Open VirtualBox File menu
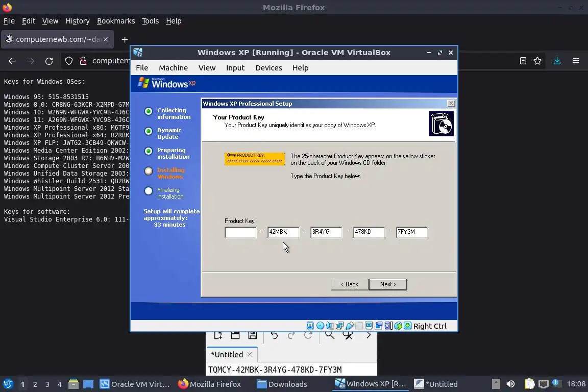The width and height of the screenshot is (588, 392). click(142, 68)
